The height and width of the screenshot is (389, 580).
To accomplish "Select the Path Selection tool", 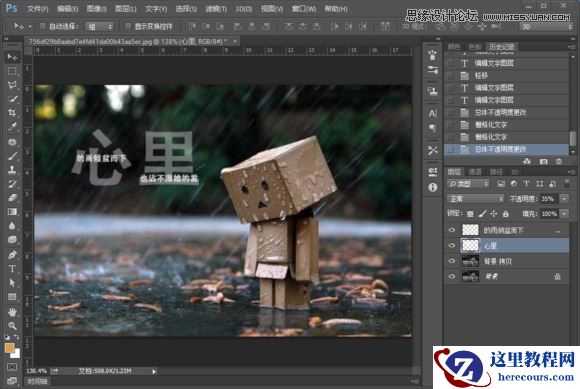I will point(12,283).
